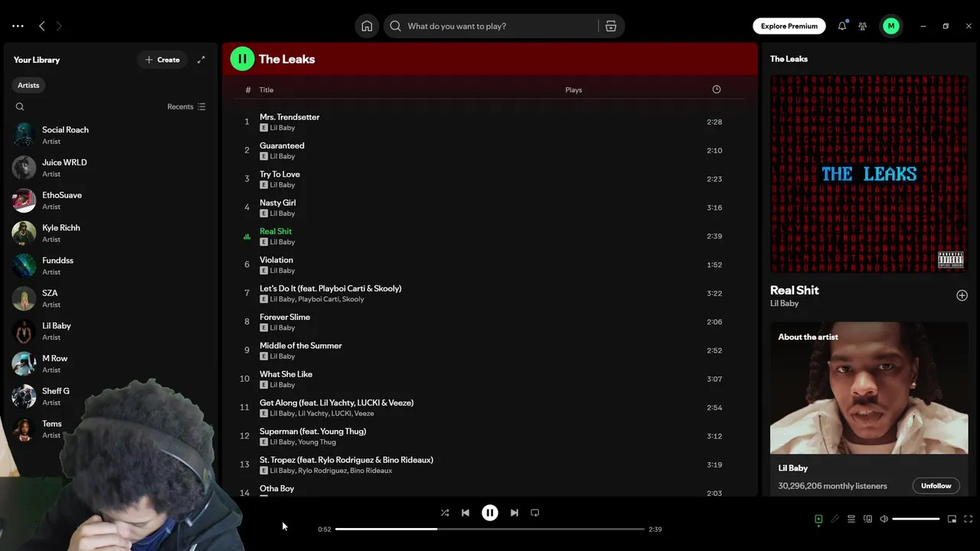Pause the current song in player bar
980x551 pixels.
[490, 513]
